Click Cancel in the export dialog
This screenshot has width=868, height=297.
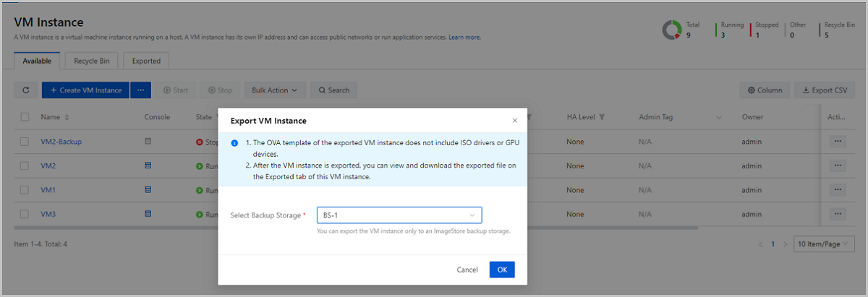point(467,270)
